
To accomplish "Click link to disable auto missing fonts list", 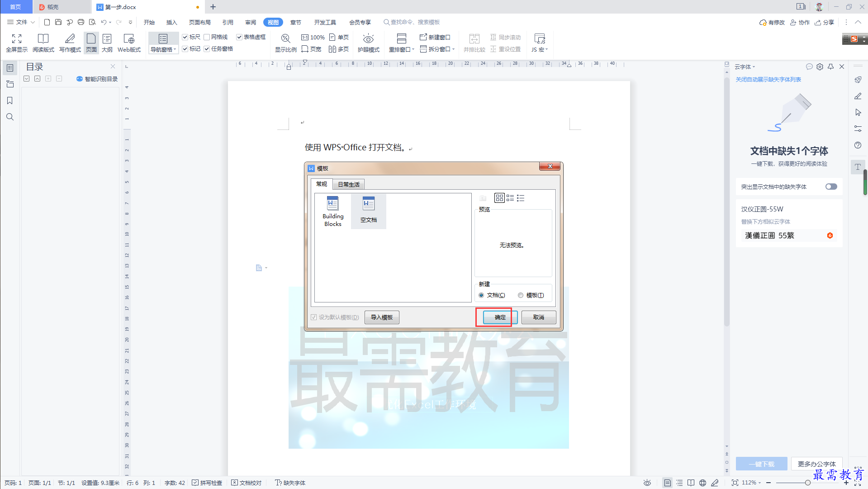I will point(768,80).
